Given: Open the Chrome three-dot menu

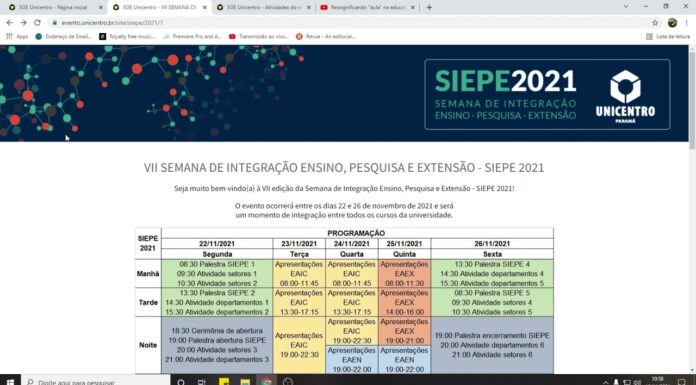Looking at the screenshot, I should [687, 23].
